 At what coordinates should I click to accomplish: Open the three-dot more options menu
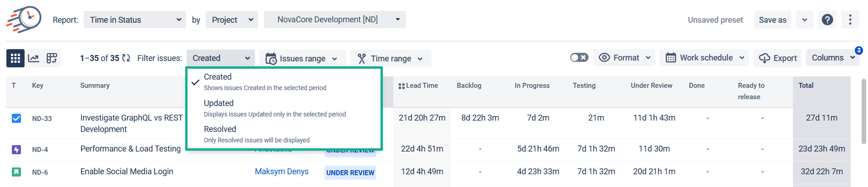[x=850, y=20]
